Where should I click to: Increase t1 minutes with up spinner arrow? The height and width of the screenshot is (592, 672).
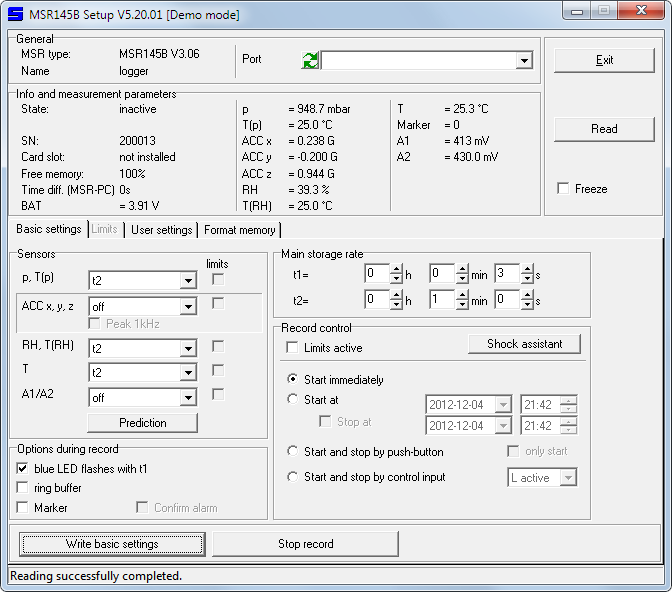[x=462, y=269]
